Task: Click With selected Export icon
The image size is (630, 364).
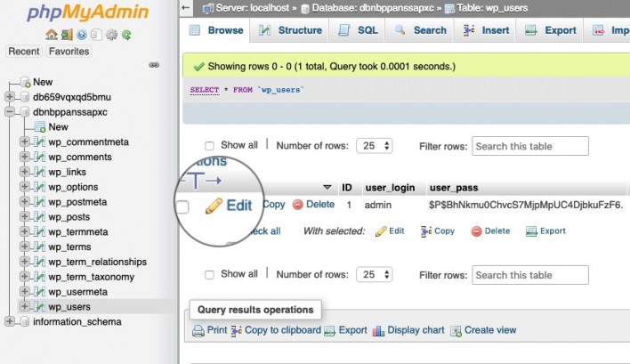Action: coord(531,231)
